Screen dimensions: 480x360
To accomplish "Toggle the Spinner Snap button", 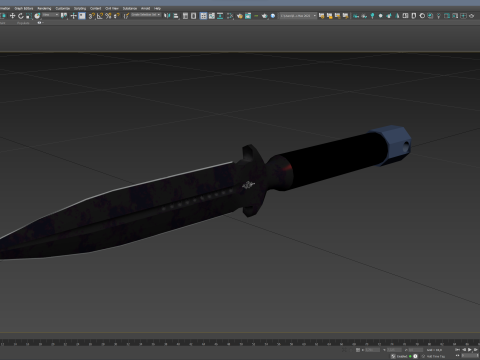I will [x=117, y=16].
